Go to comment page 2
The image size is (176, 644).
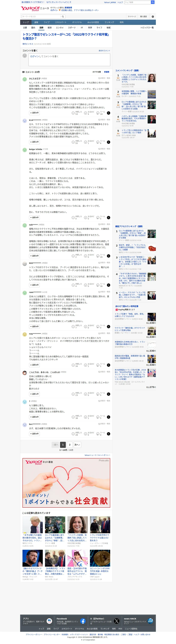[70, 445]
